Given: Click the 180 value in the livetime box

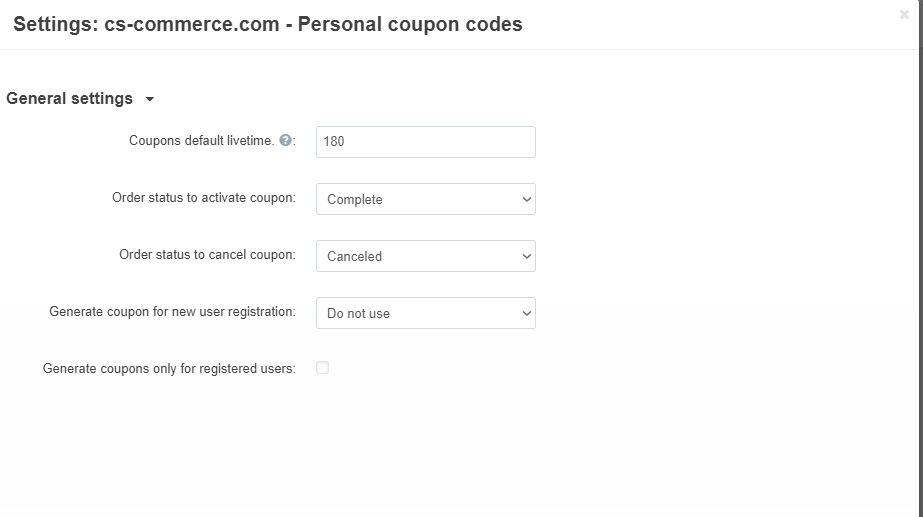Looking at the screenshot, I should (x=334, y=141).
